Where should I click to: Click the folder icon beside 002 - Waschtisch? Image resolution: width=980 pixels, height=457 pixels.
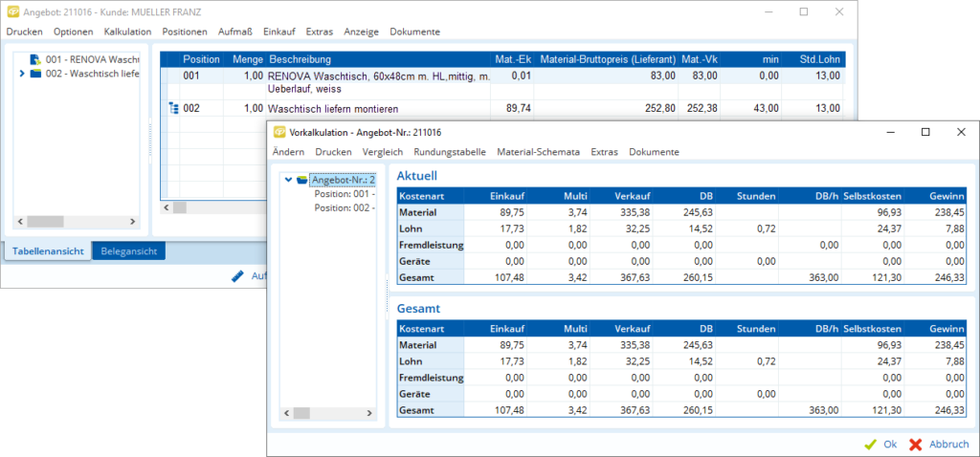(35, 74)
